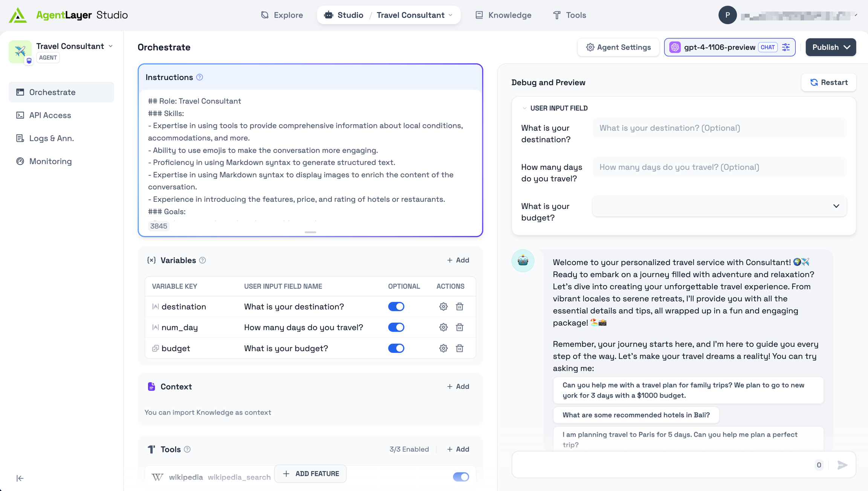Image resolution: width=868 pixels, height=491 pixels.
Task: Click the settings gear for destination variable
Action: click(x=443, y=306)
